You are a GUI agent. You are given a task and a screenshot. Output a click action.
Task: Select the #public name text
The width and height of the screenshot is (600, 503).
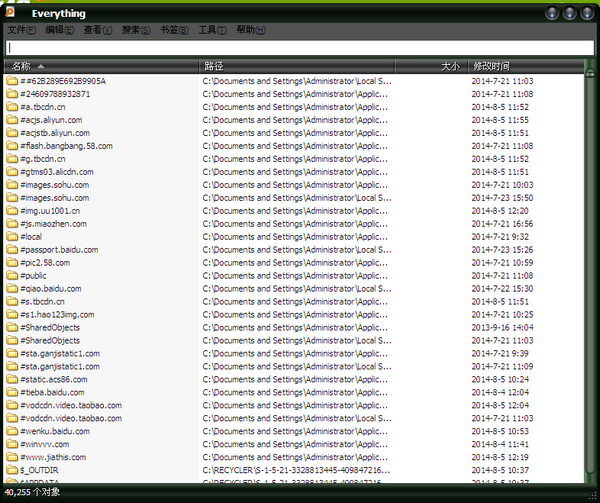[33, 276]
